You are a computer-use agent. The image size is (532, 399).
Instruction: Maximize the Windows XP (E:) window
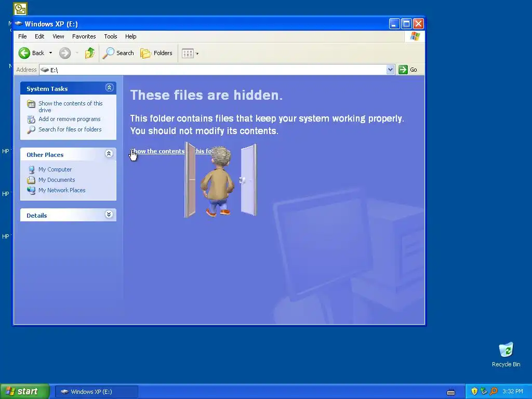(x=406, y=24)
